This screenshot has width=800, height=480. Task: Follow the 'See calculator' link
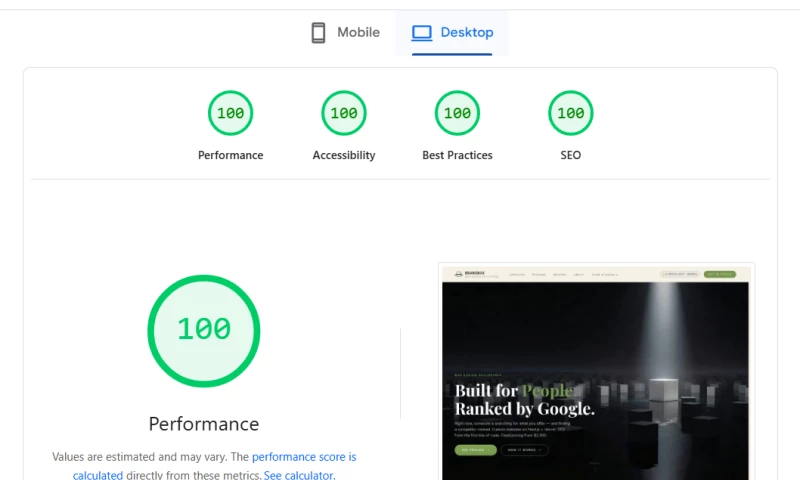299,475
